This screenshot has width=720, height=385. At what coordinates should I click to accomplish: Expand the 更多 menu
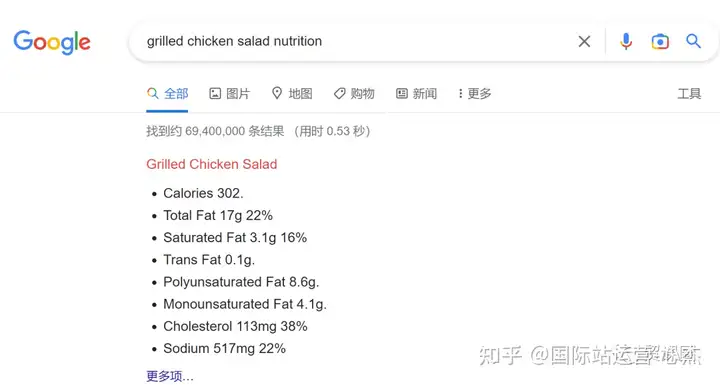click(475, 94)
